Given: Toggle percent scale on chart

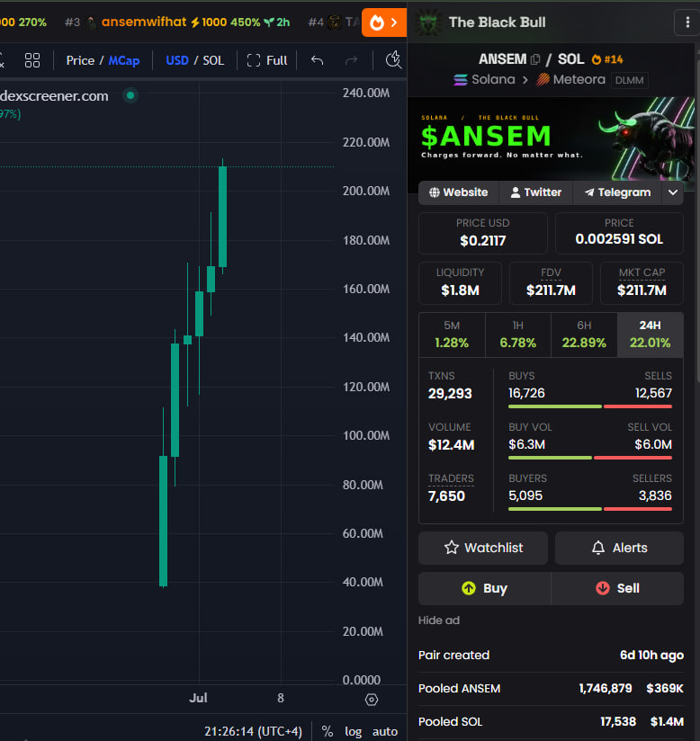Looking at the screenshot, I should coord(328,731).
